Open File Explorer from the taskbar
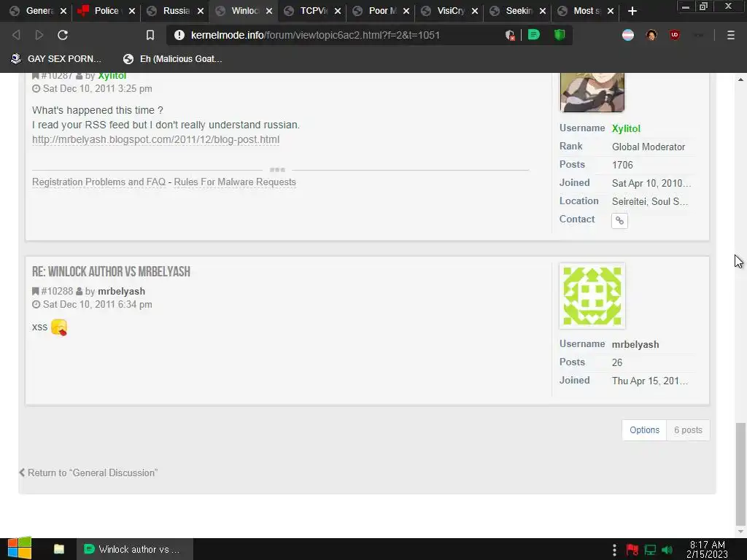The height and width of the screenshot is (560, 747). [x=59, y=549]
